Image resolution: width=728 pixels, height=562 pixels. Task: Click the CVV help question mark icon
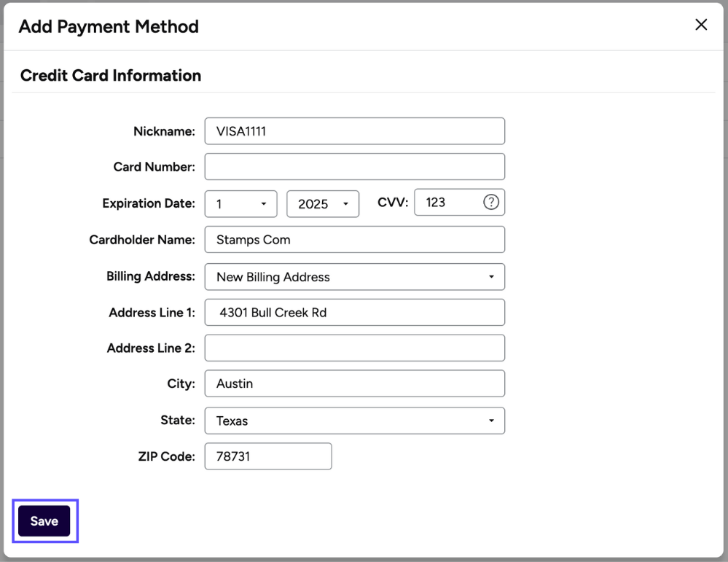(x=493, y=202)
